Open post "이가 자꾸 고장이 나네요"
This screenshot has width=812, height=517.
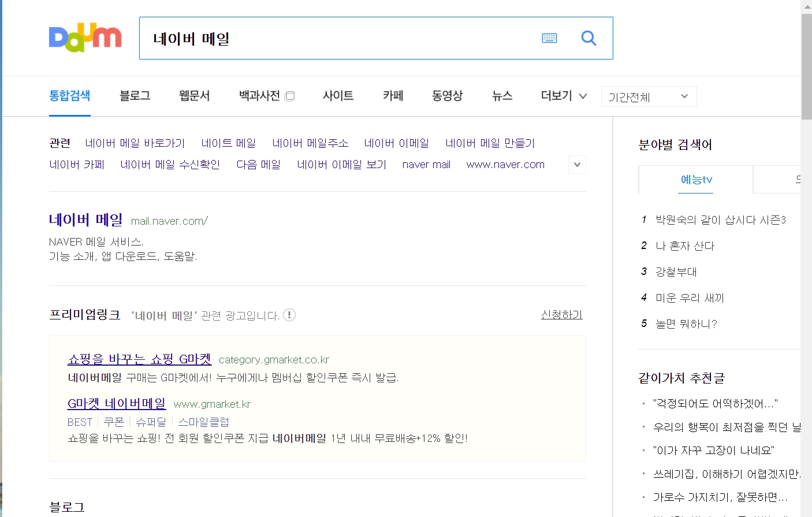714,451
